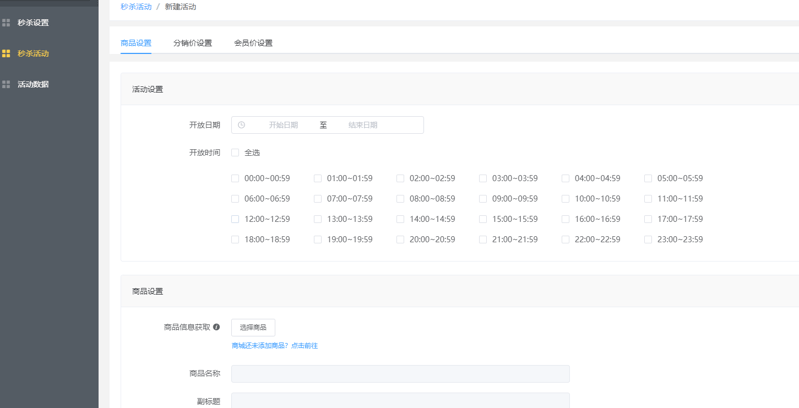This screenshot has width=799, height=408.
Task: Switch to the 分销价设置 tab
Action: [192, 43]
